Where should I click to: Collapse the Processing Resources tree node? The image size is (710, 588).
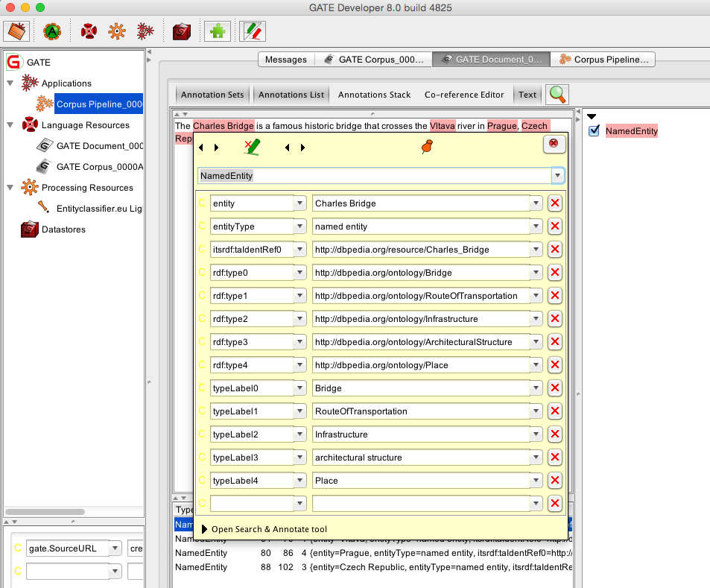tap(10, 188)
